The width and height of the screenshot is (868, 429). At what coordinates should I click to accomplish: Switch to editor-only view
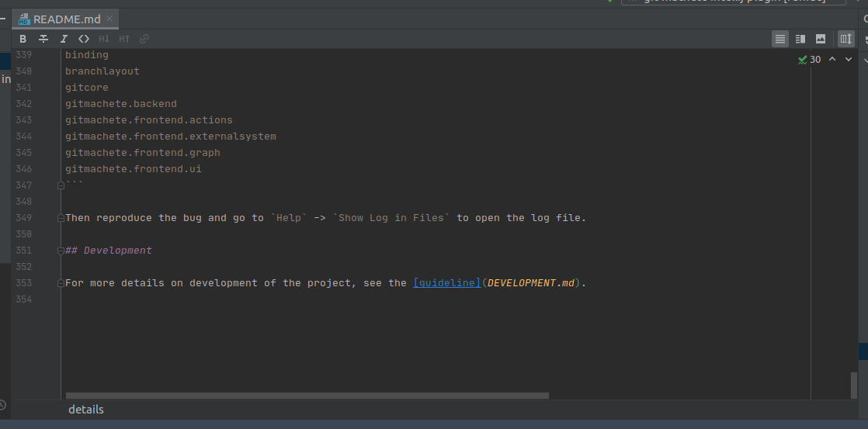coord(780,39)
